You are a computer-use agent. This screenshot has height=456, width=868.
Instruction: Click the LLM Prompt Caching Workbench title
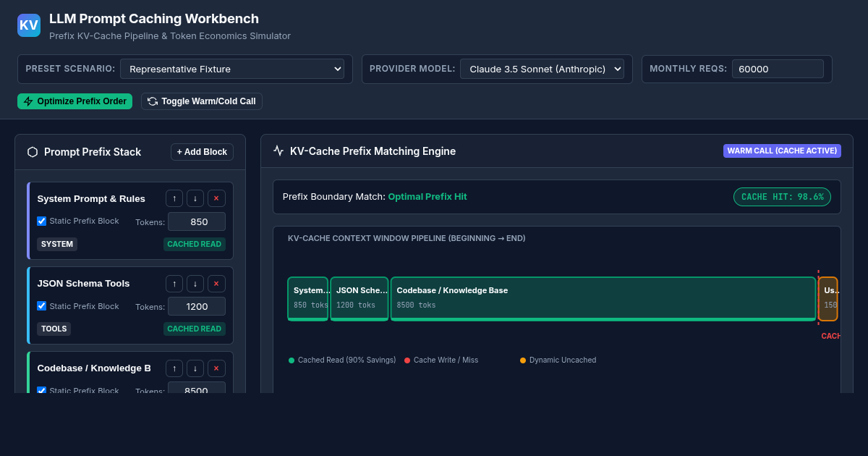(x=154, y=19)
